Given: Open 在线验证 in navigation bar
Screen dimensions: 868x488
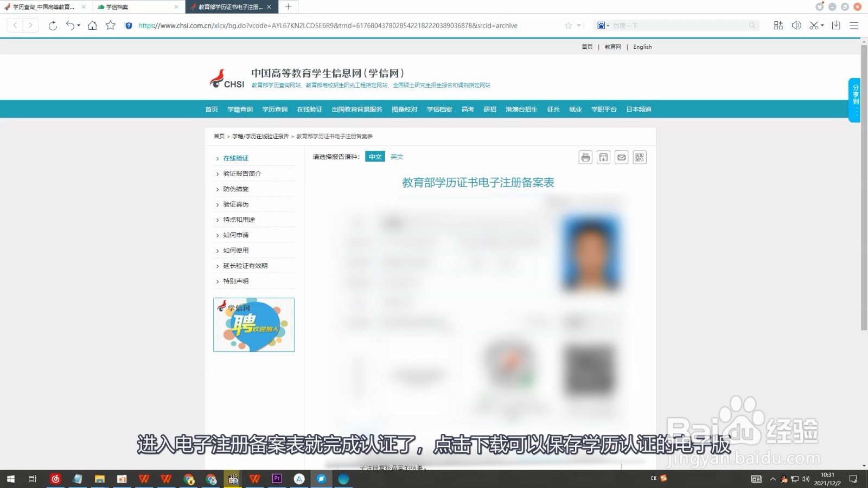Looking at the screenshot, I should tap(310, 110).
